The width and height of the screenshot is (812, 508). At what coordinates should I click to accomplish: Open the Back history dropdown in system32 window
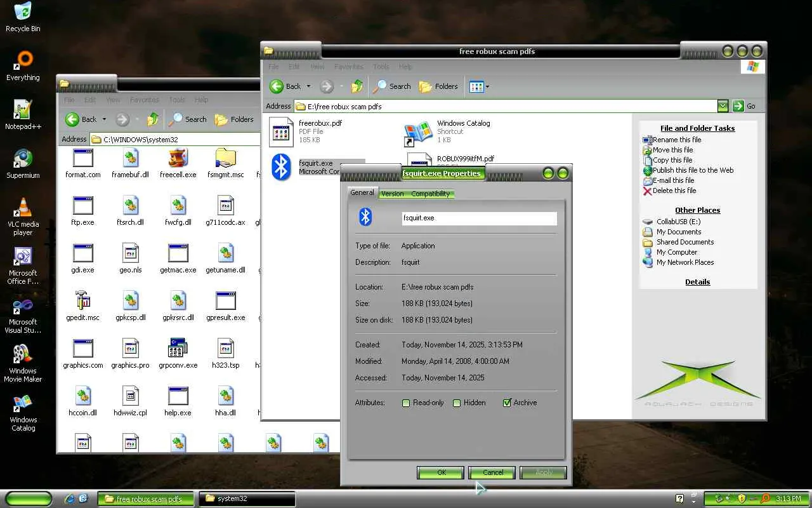(105, 119)
